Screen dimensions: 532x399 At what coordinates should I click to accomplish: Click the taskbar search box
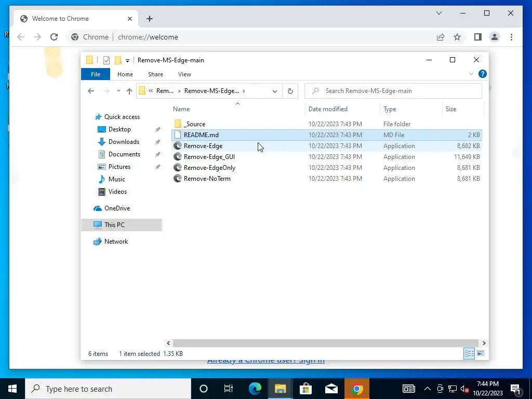[x=108, y=389]
